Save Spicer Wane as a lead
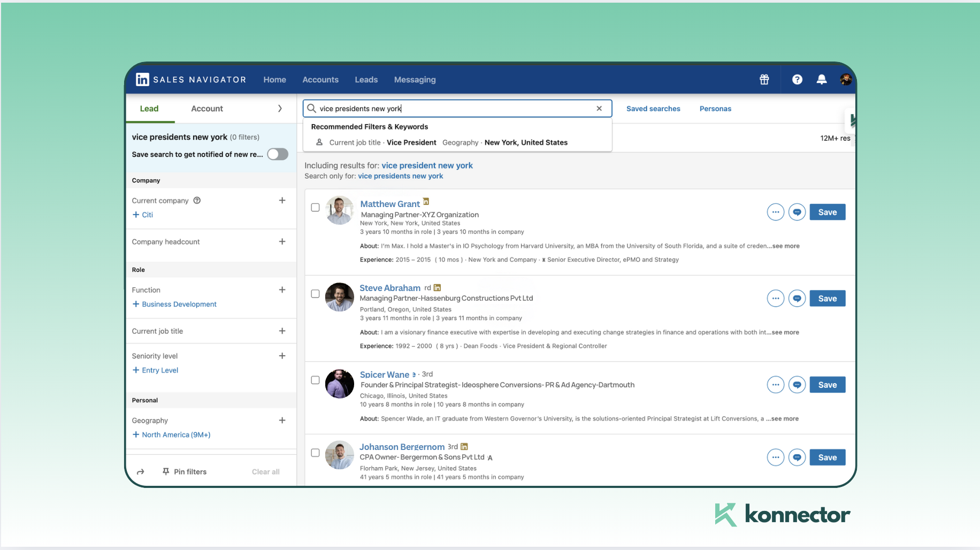This screenshot has width=980, height=550. pos(828,385)
